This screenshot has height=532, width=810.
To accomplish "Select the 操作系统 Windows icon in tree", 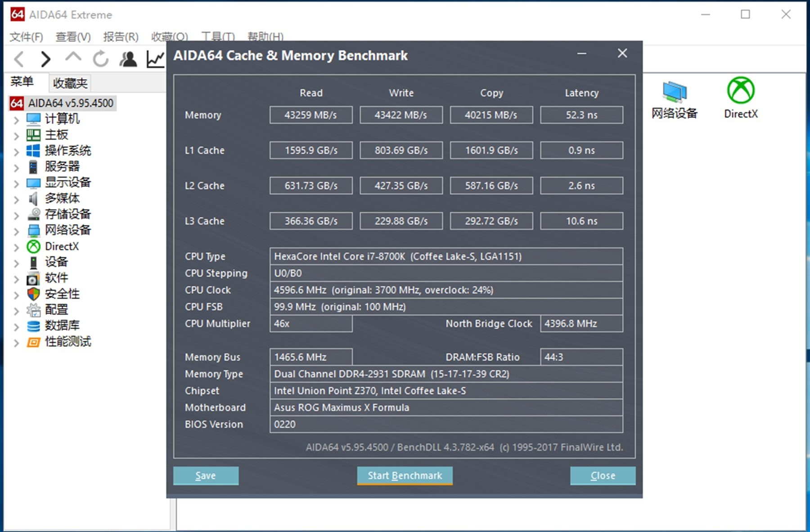I will [x=33, y=151].
